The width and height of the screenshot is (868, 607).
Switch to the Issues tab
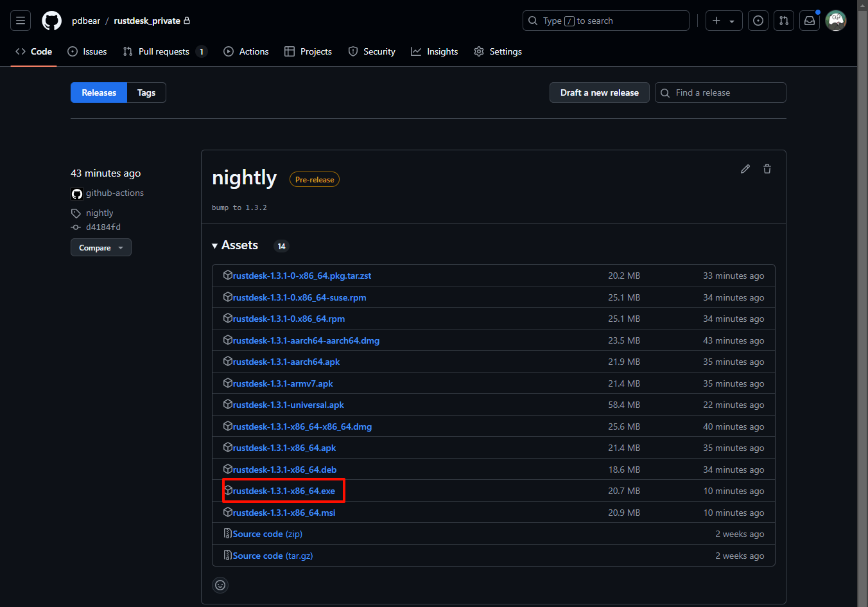tap(87, 51)
